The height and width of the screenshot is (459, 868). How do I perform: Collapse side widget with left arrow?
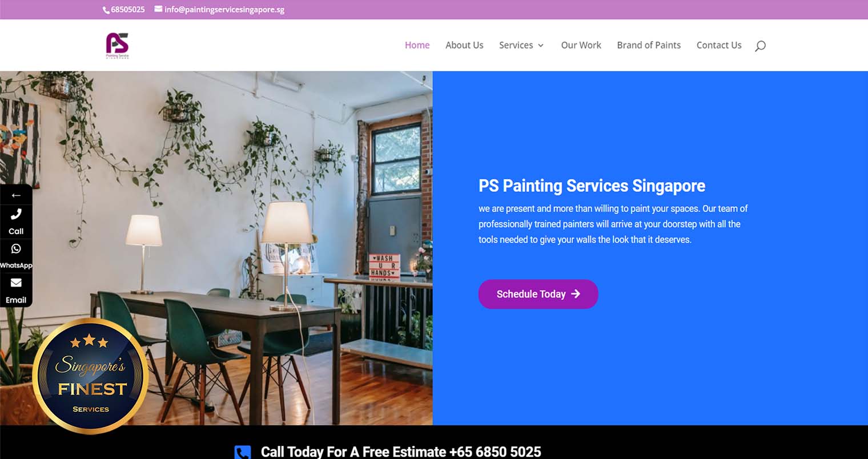16,195
